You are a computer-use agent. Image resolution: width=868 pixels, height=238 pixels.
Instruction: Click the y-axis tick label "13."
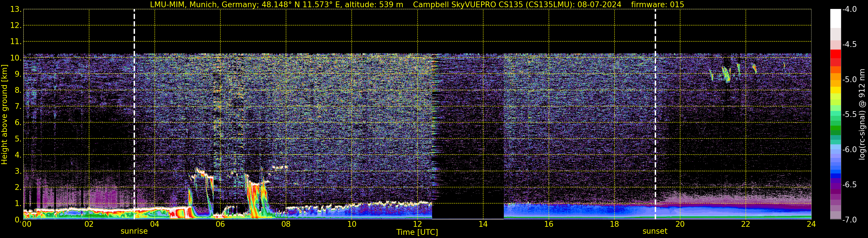pos(16,9)
